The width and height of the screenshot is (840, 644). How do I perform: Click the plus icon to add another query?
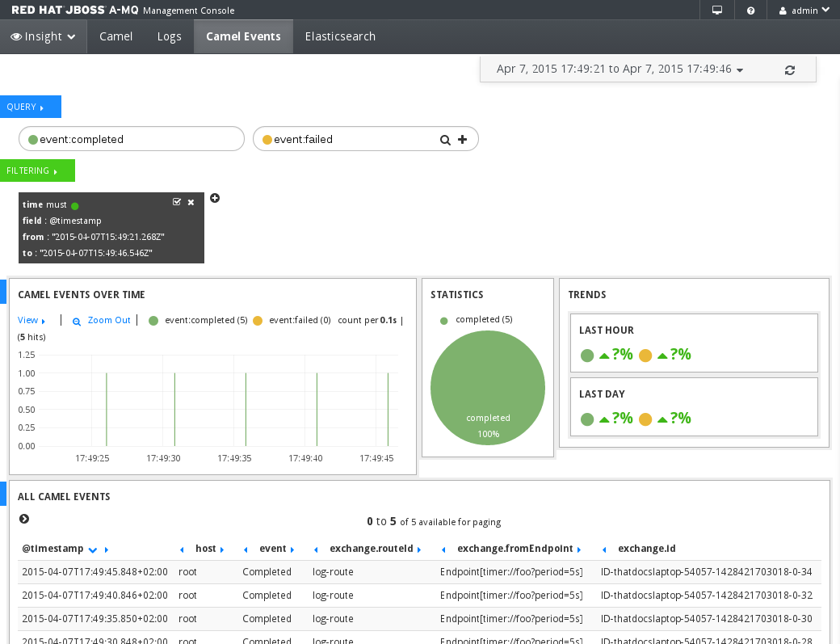(x=462, y=138)
